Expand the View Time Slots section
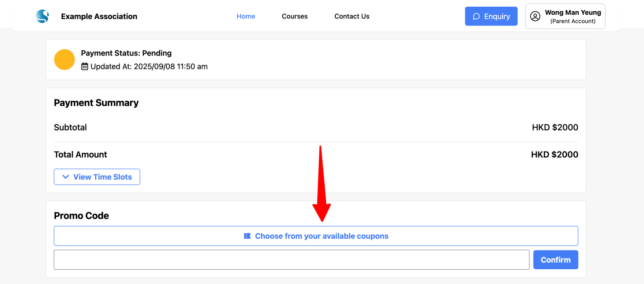The image size is (644, 284). click(x=97, y=177)
